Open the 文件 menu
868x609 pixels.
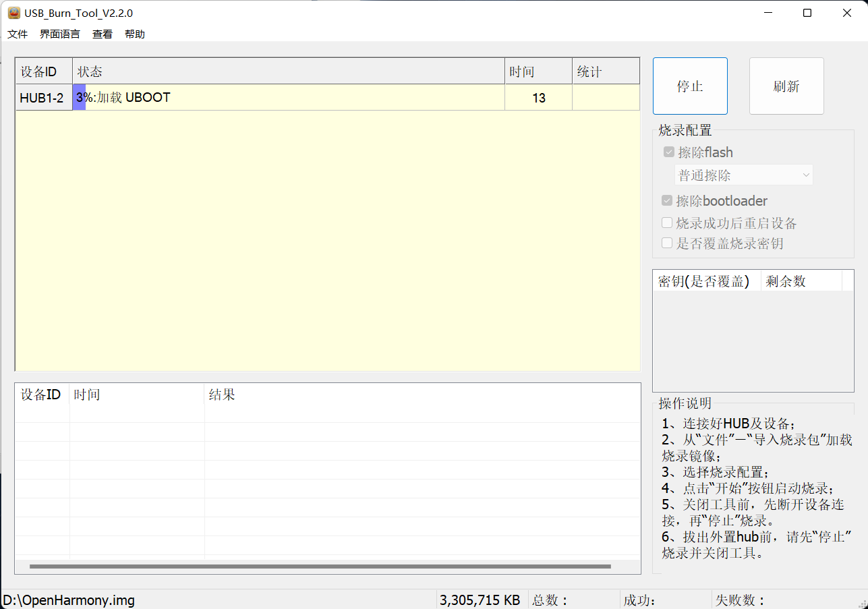pyautogui.click(x=17, y=34)
